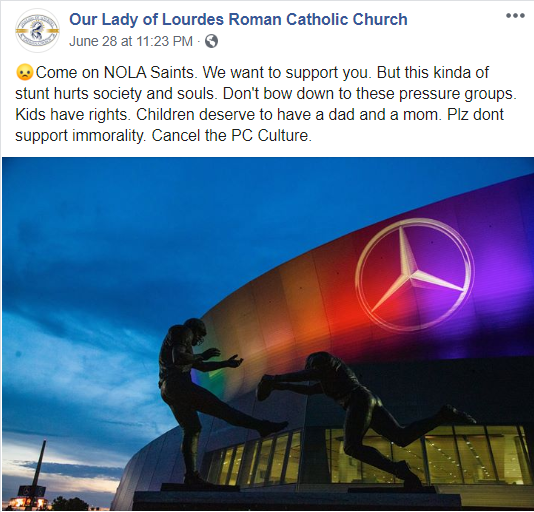Image resolution: width=534 pixels, height=512 pixels.
Task: Click the "Kids have rights" sentence
Action: [x=73, y=114]
